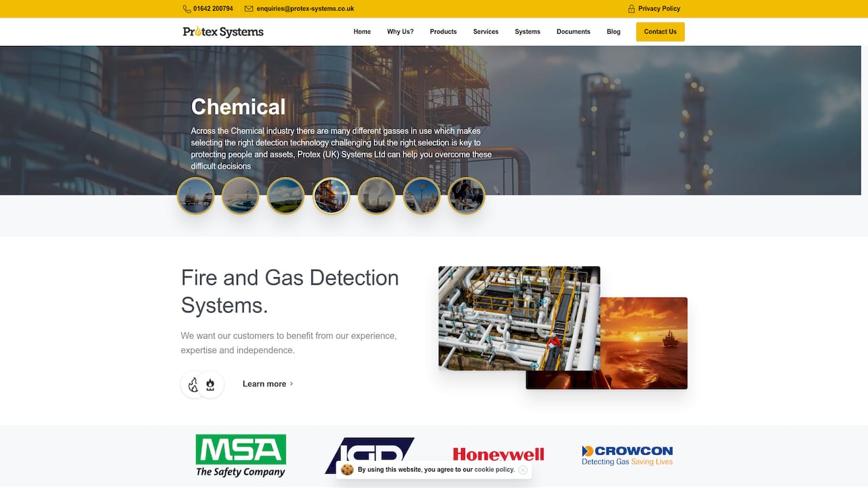Click the IGD partner logo
The image size is (868, 488).
[370, 455]
